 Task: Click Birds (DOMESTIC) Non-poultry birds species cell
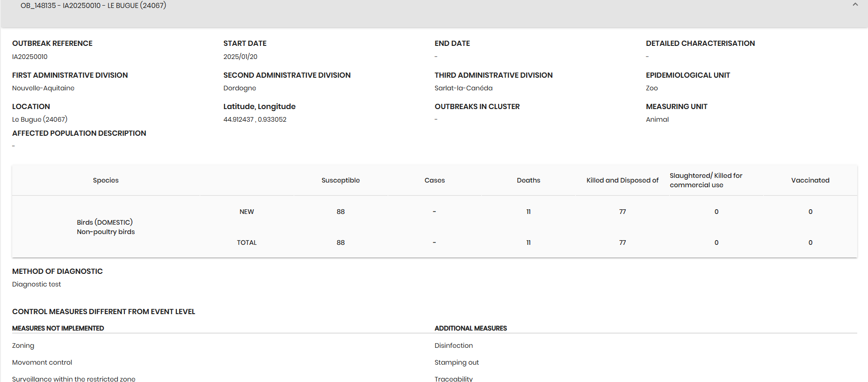(106, 227)
